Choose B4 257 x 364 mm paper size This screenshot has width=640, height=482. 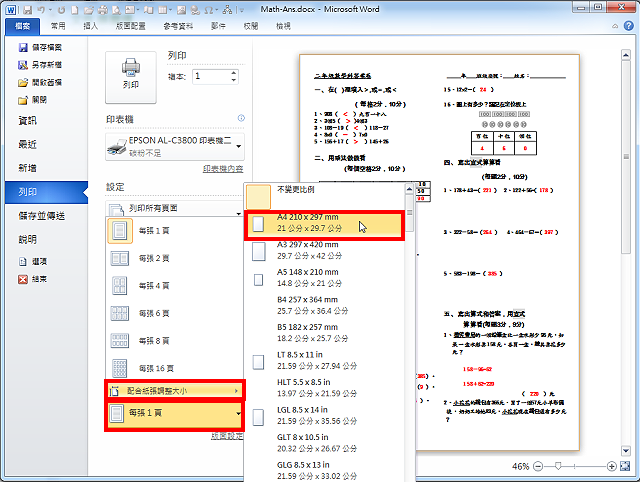(x=324, y=306)
